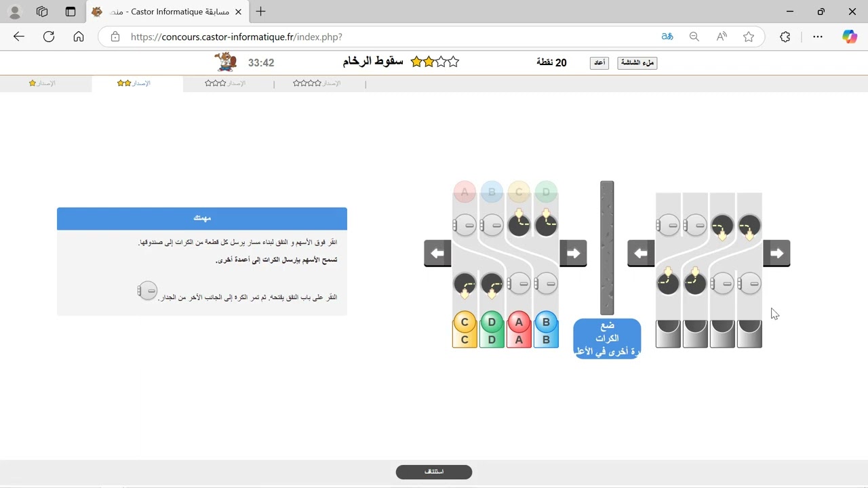Toggle open upper tunnel door under faded ball D

point(546,225)
